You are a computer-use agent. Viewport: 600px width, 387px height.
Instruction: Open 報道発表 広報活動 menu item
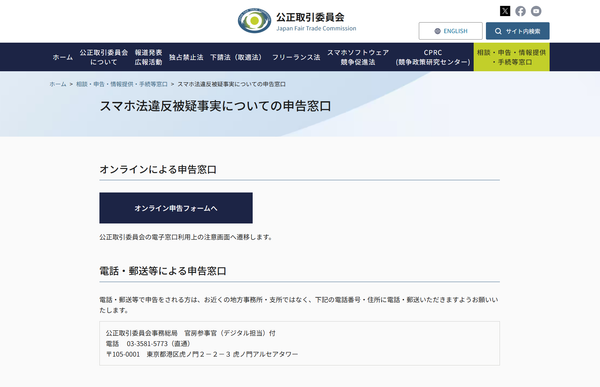[148, 57]
